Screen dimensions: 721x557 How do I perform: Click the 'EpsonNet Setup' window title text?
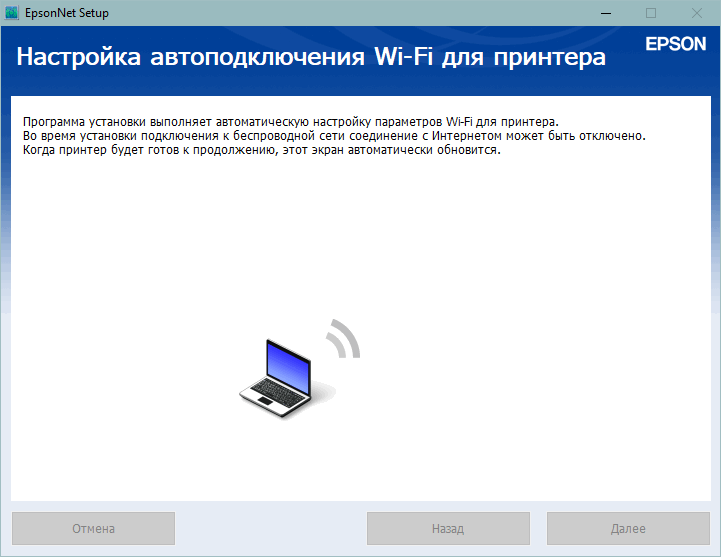point(67,13)
